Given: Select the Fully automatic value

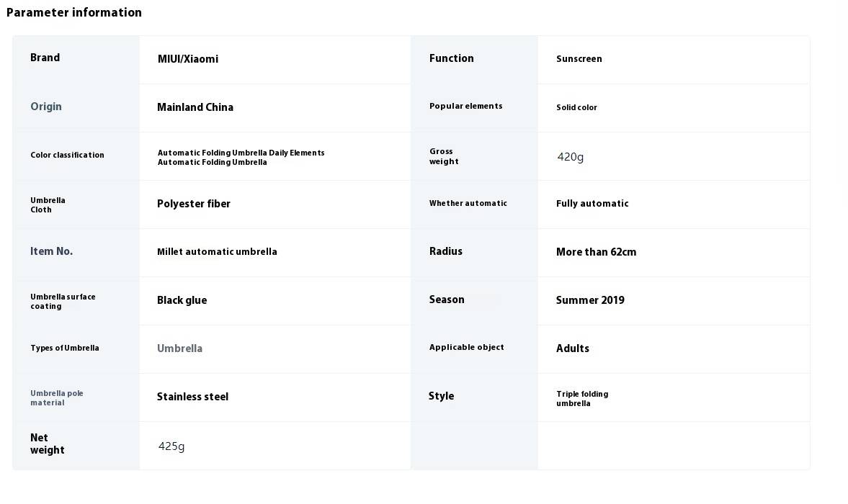Looking at the screenshot, I should 592,204.
